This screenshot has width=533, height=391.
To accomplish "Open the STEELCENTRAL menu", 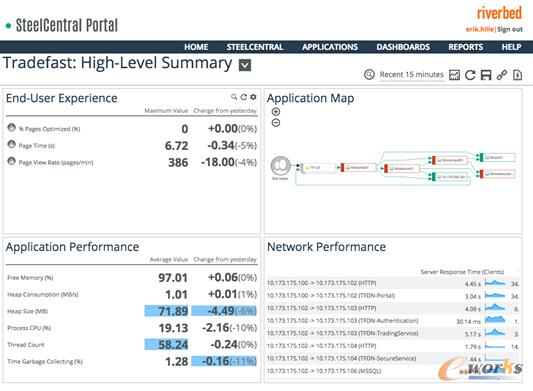I will pos(255,47).
